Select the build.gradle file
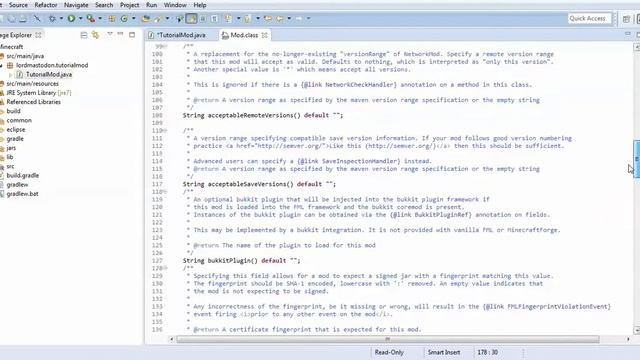 coord(22,176)
